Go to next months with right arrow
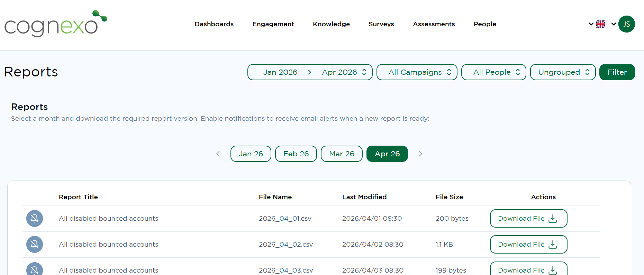Screen dimensions: 644x275 [420, 154]
